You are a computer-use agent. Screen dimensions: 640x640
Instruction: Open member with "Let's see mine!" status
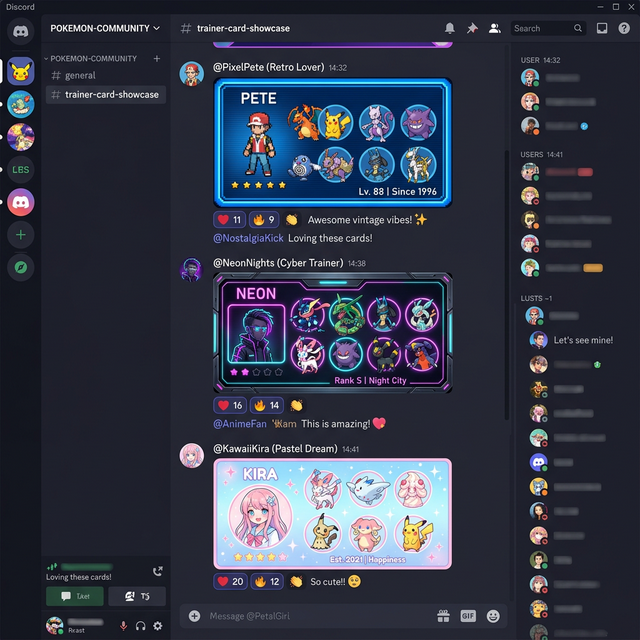tap(571, 340)
